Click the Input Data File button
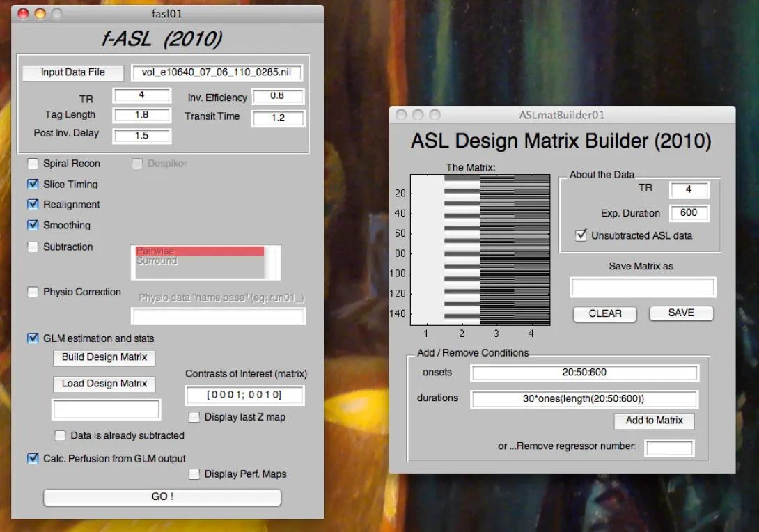The width and height of the screenshot is (759, 532). [x=72, y=72]
